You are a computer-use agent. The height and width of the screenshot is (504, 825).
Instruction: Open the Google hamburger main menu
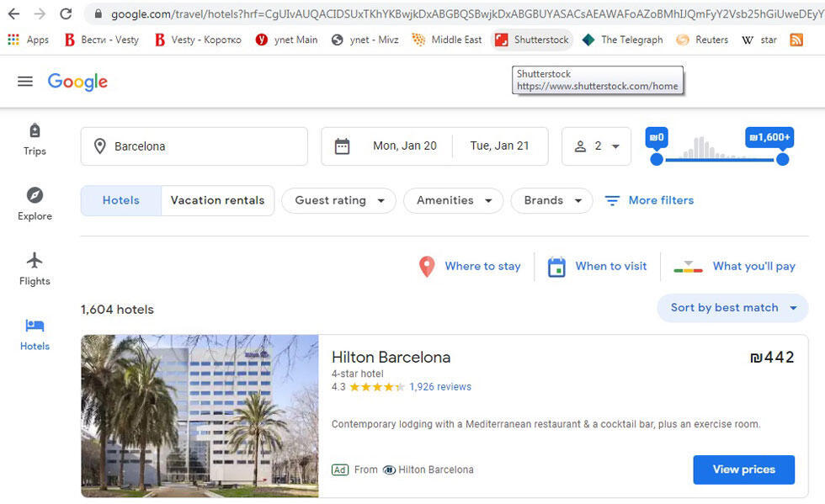25,82
